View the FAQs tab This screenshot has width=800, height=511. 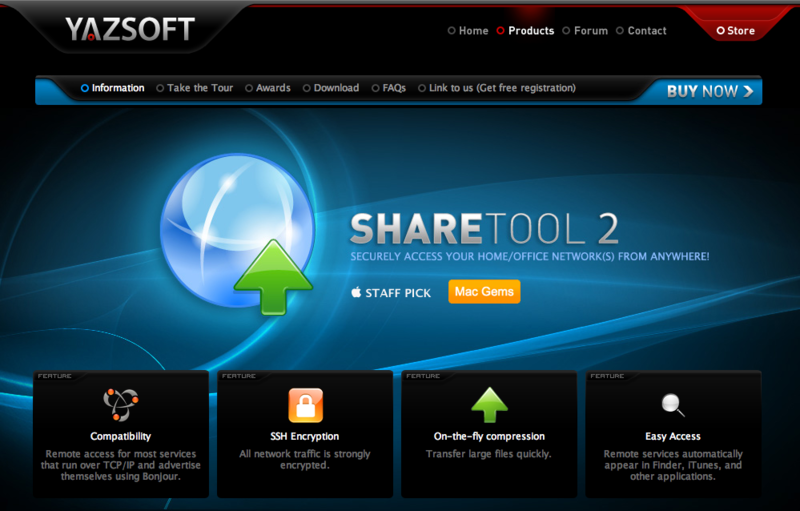(389, 88)
